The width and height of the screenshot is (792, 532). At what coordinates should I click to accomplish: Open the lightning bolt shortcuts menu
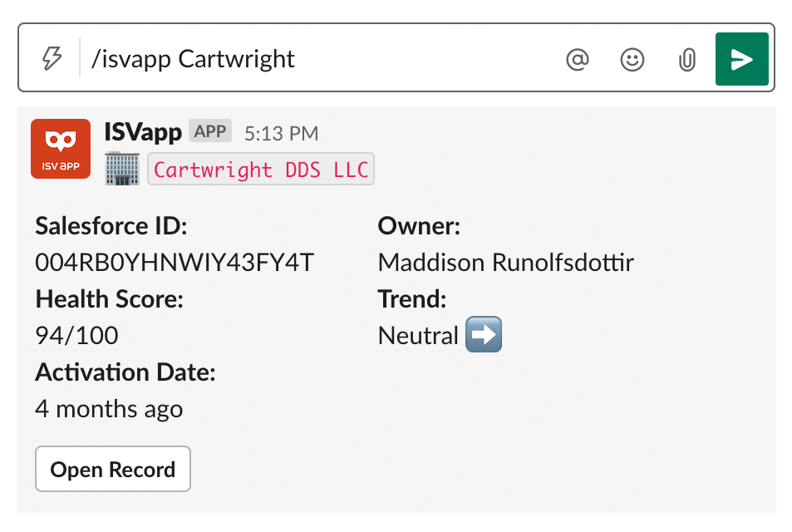click(52, 59)
